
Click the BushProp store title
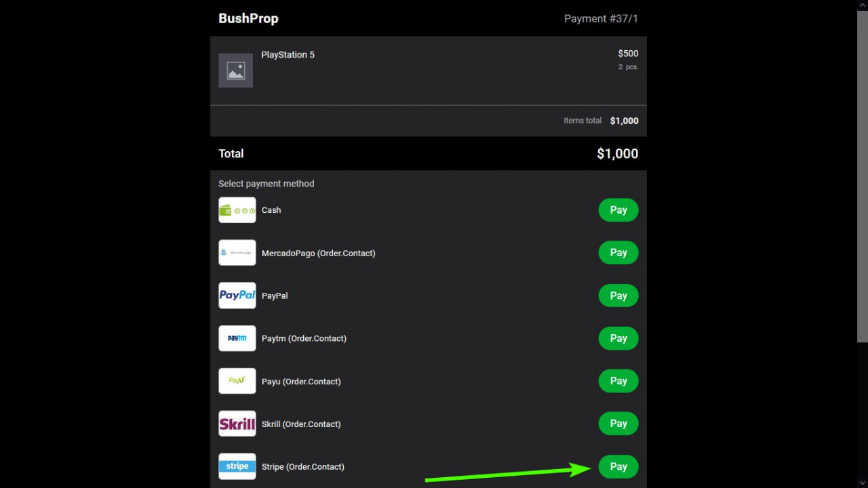coord(248,18)
